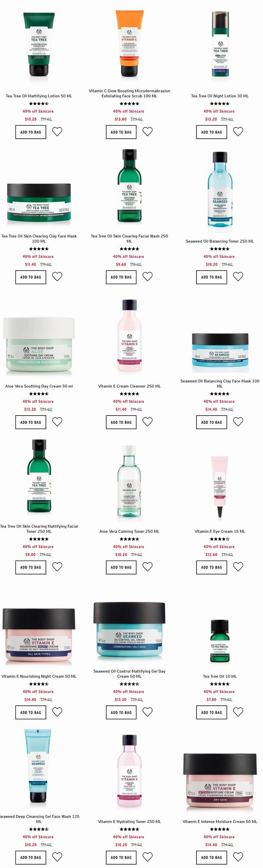Image resolution: width=263 pixels, height=868 pixels.
Task: Add Vitamin E Nourishing Night Cream to bag
Action: coord(30,712)
